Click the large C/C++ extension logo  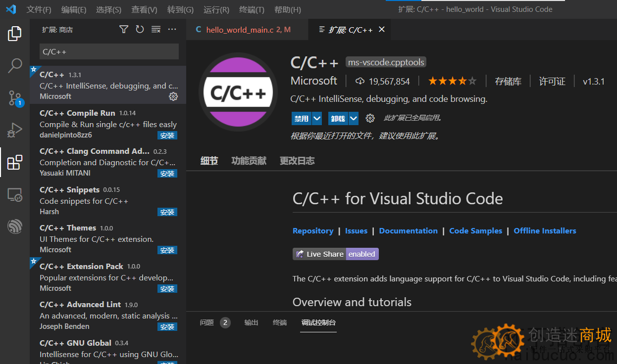click(x=238, y=92)
